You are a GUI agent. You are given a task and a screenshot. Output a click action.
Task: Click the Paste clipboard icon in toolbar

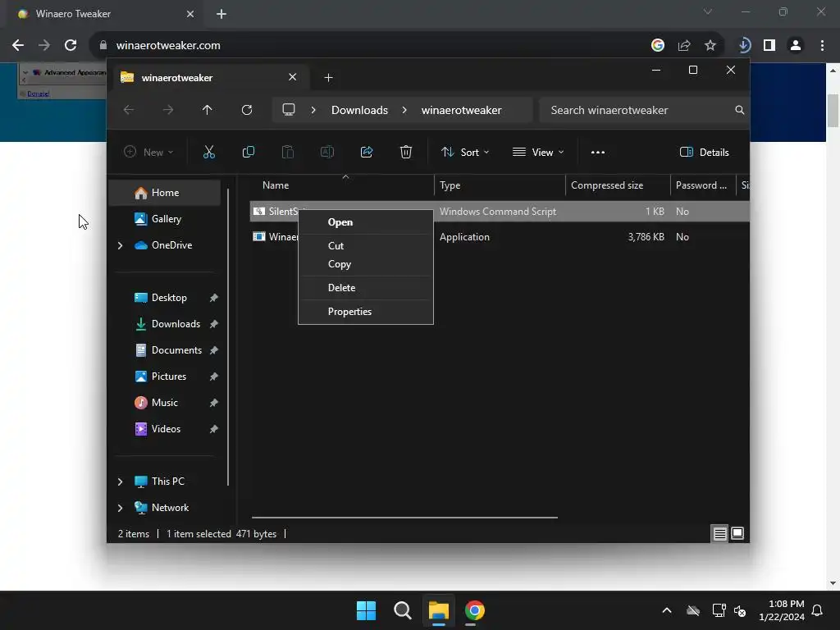click(x=288, y=152)
